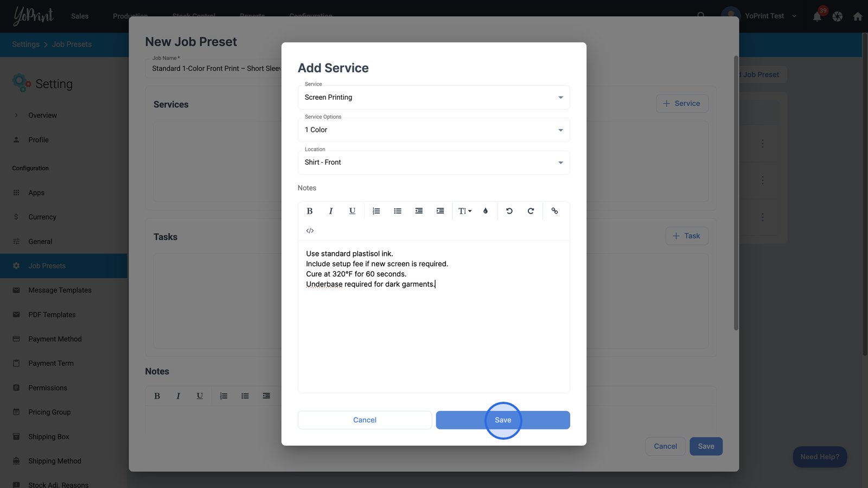The image size is (868, 488).
Task: Click the aperture icon in top bar
Action: 838,16
